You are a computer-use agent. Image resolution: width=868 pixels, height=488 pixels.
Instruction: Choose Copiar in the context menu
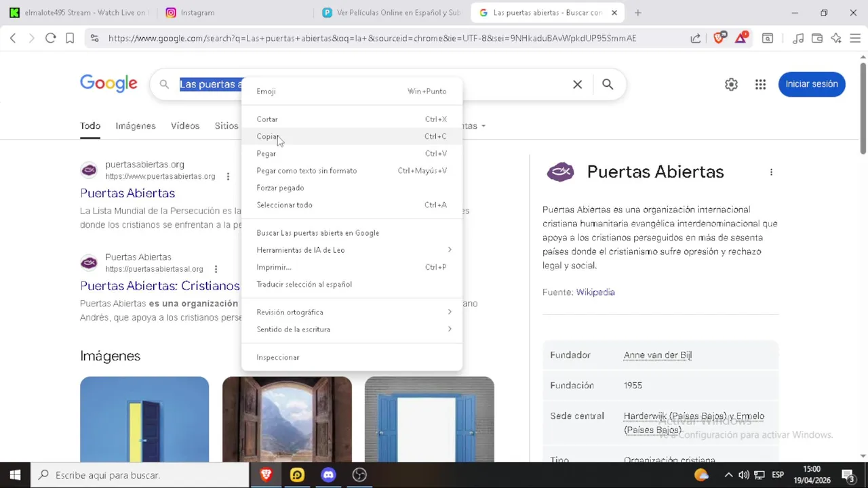pyautogui.click(x=352, y=136)
